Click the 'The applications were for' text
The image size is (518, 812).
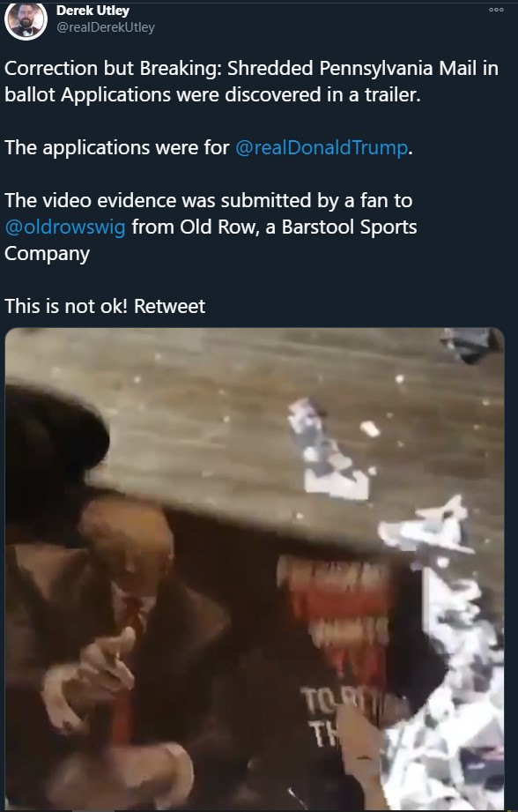click(117, 147)
